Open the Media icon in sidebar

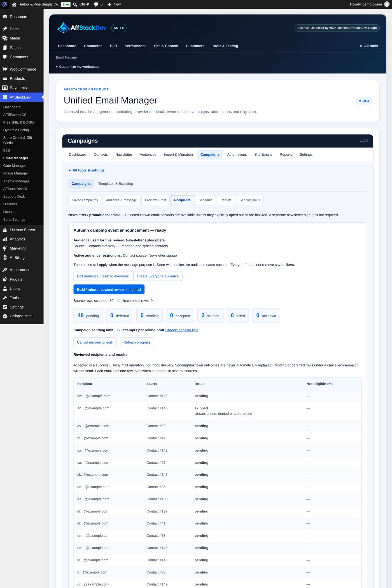5,38
